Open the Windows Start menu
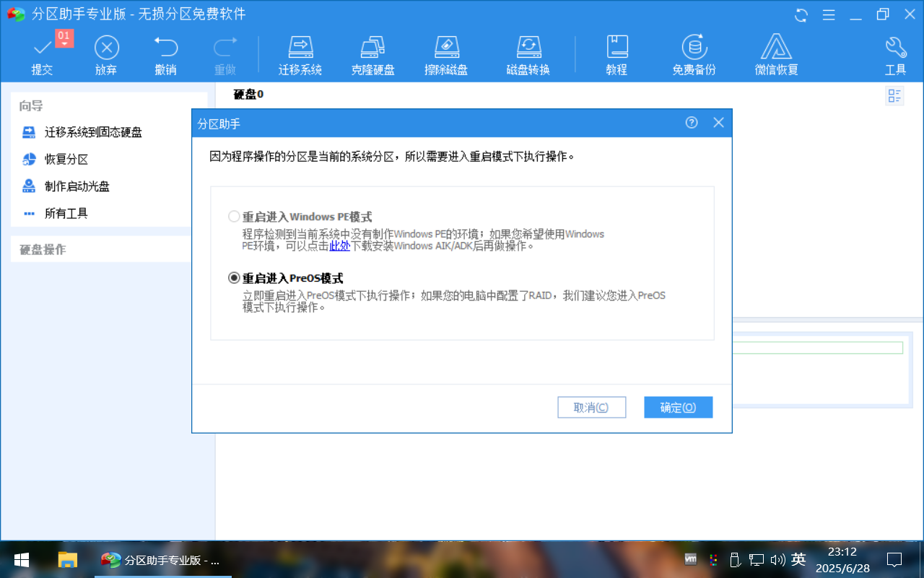The width and height of the screenshot is (924, 578). pos(22,560)
